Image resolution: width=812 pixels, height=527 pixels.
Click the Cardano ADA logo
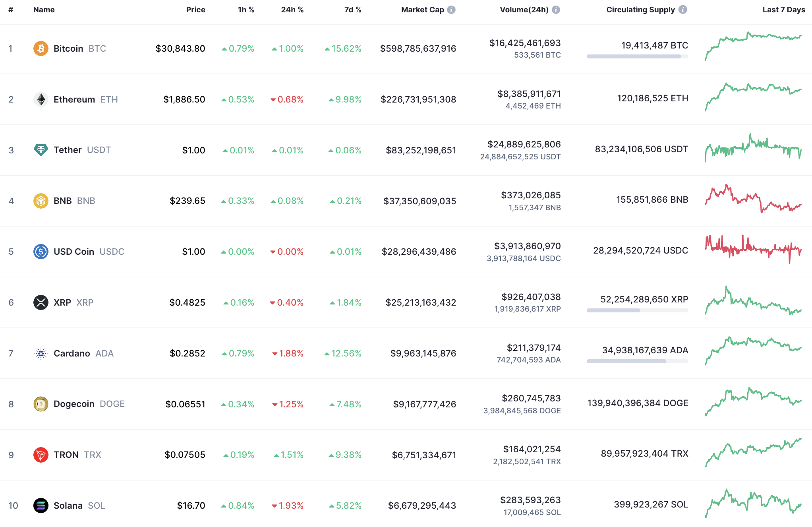tap(41, 353)
